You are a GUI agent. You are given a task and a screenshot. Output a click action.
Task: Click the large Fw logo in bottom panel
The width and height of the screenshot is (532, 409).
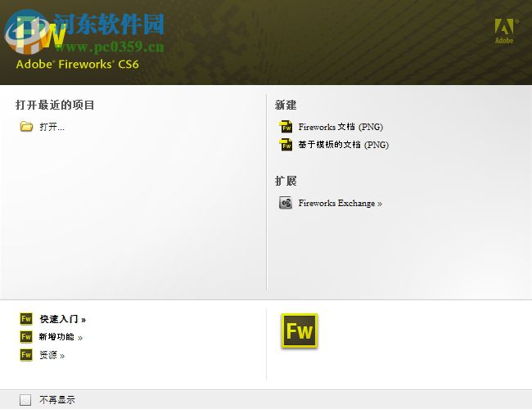[300, 330]
